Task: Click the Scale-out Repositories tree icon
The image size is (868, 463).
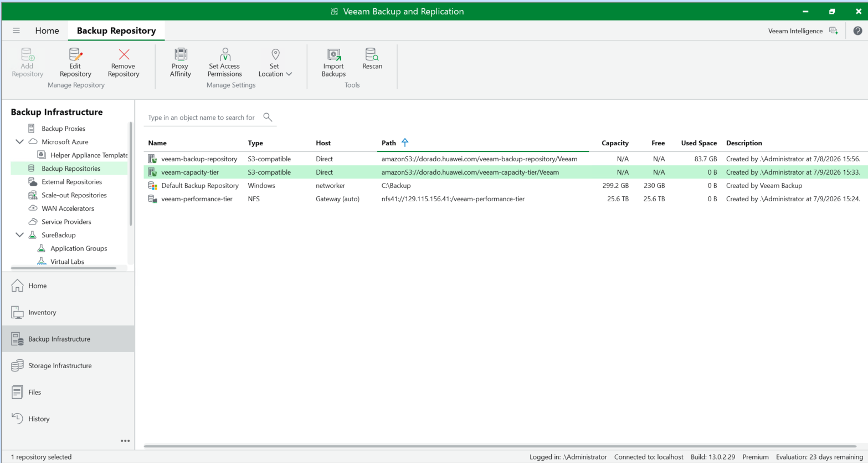Action: click(33, 195)
